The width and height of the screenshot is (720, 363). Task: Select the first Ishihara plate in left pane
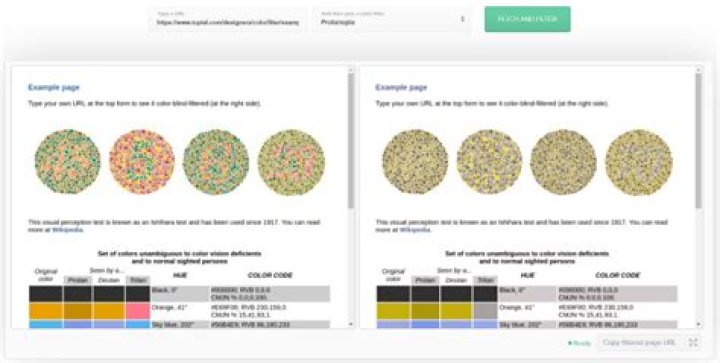point(68,162)
